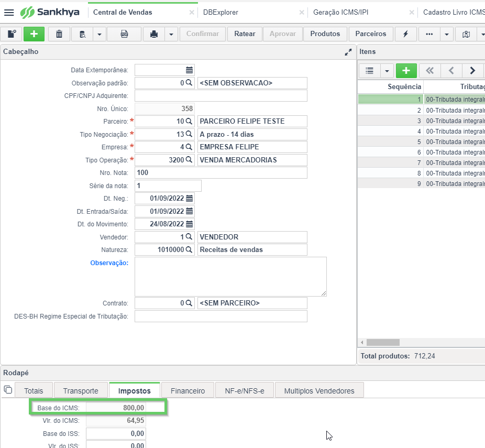This screenshot has height=448, width=485.
Task: Close the Geração ICMS/IPI tab
Action: pyautogui.click(x=411, y=13)
